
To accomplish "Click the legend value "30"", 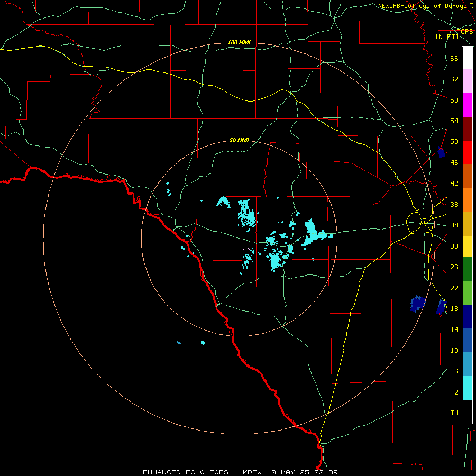I will point(454,246).
